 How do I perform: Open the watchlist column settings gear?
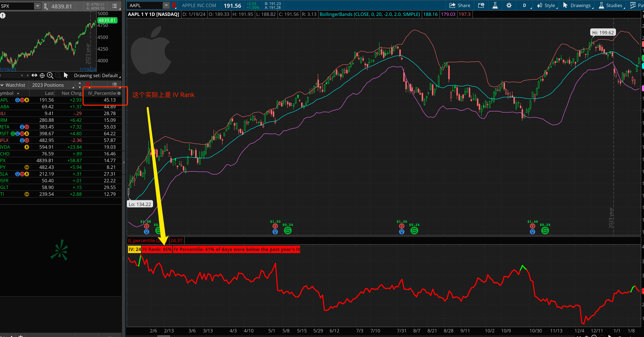[119, 93]
